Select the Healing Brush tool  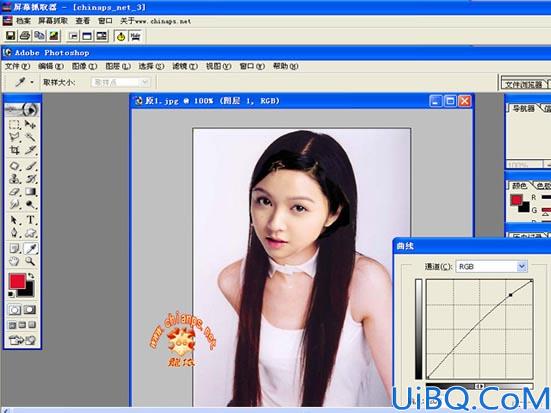coord(14,166)
